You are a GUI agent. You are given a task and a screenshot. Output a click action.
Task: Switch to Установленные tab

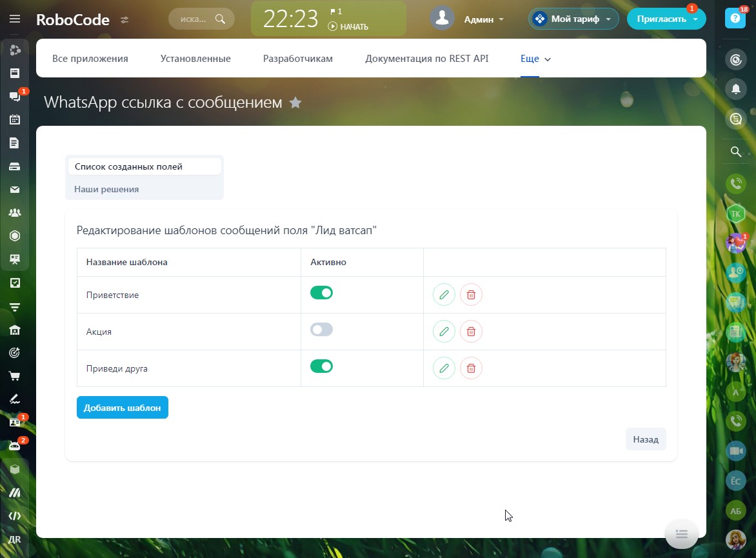195,58
